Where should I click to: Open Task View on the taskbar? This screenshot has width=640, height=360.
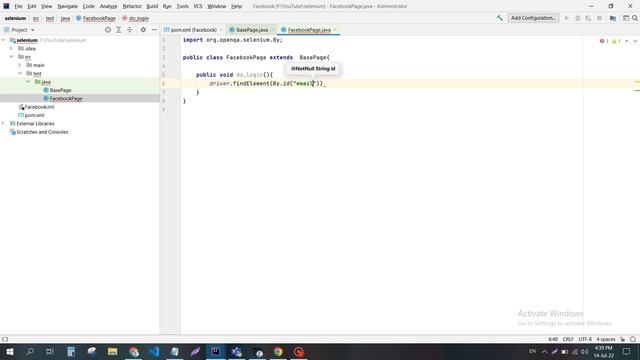(50, 351)
